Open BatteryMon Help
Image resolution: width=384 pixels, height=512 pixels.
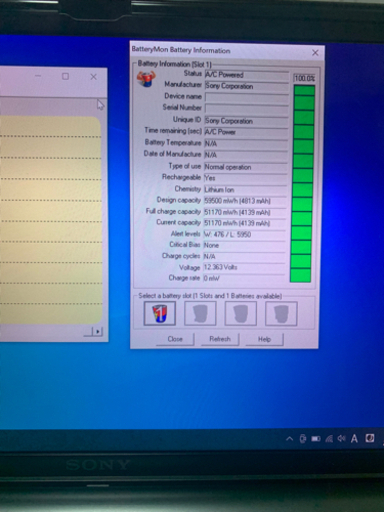click(264, 339)
